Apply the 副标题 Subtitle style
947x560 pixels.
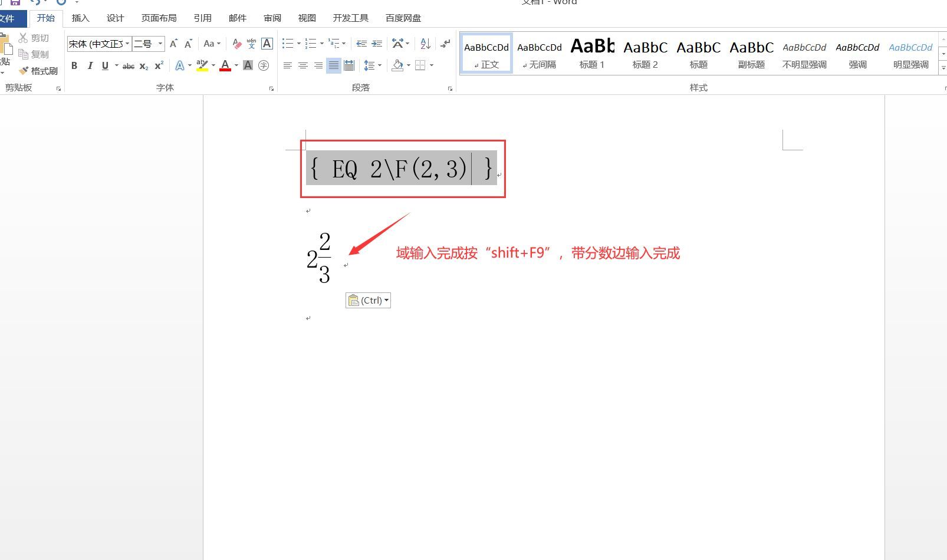tap(751, 54)
